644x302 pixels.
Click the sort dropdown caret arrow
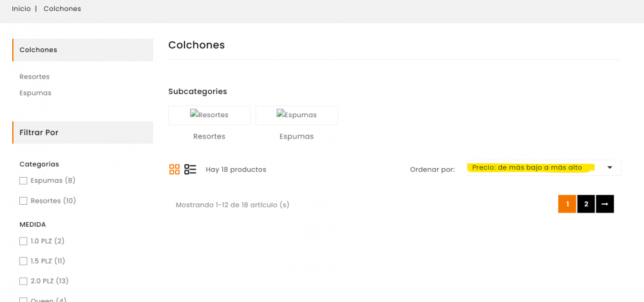(610, 168)
